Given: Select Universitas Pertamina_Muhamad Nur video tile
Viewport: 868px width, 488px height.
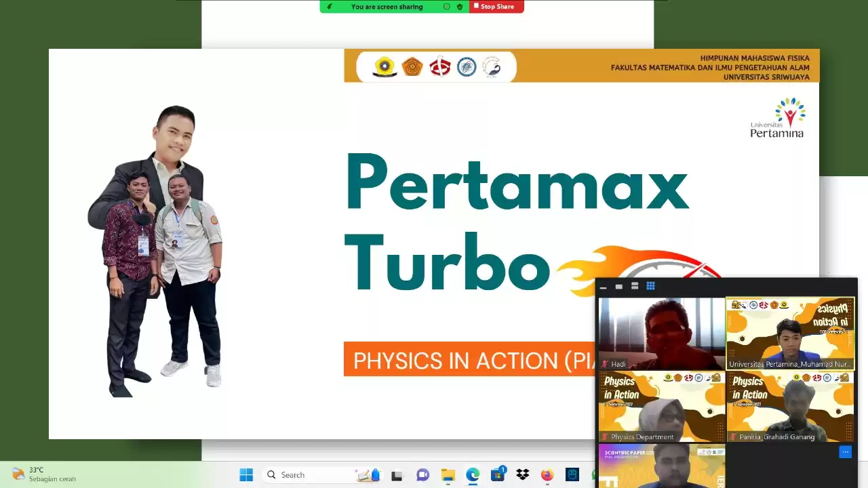Looking at the screenshot, I should [790, 332].
